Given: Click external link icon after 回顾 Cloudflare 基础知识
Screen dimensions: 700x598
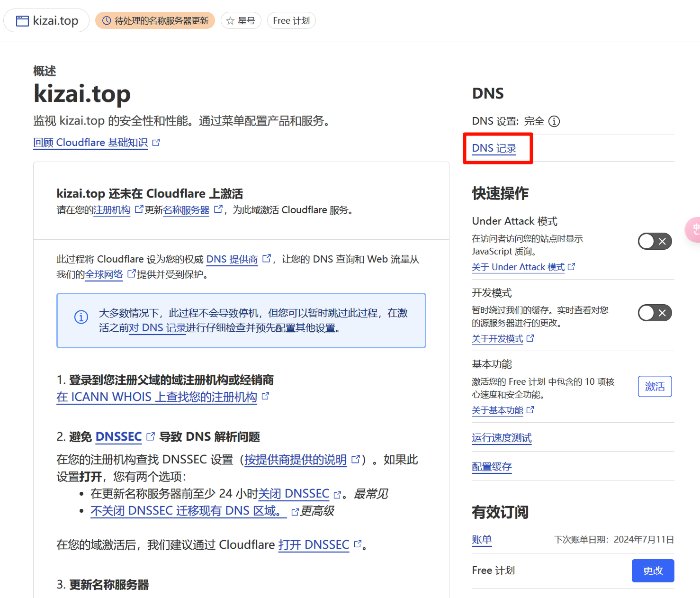Looking at the screenshot, I should [x=156, y=142].
